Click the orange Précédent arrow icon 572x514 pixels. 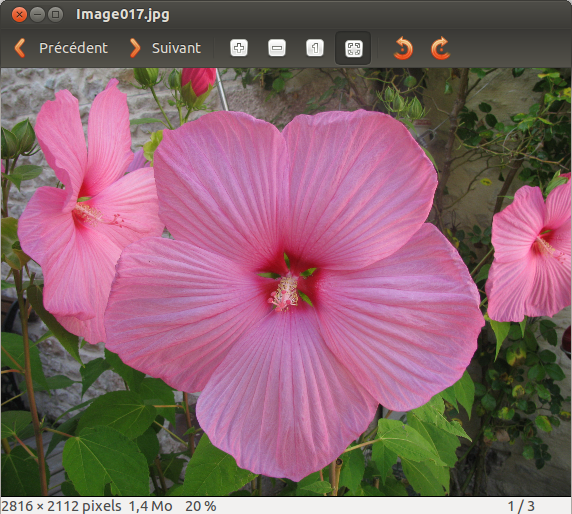(20, 48)
